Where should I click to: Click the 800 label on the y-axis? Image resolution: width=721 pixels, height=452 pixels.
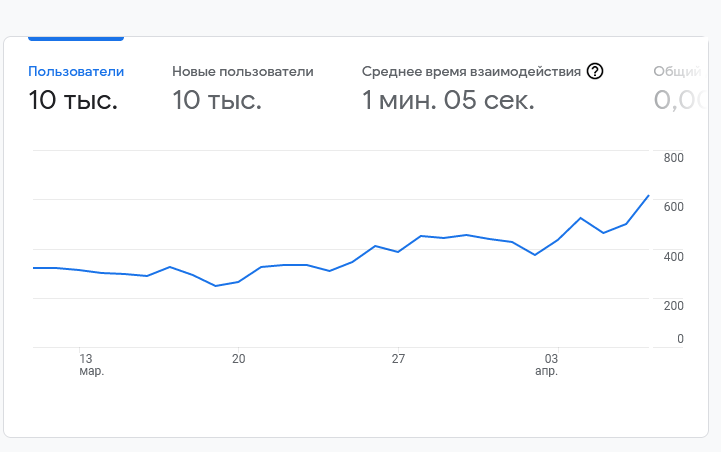coord(673,158)
